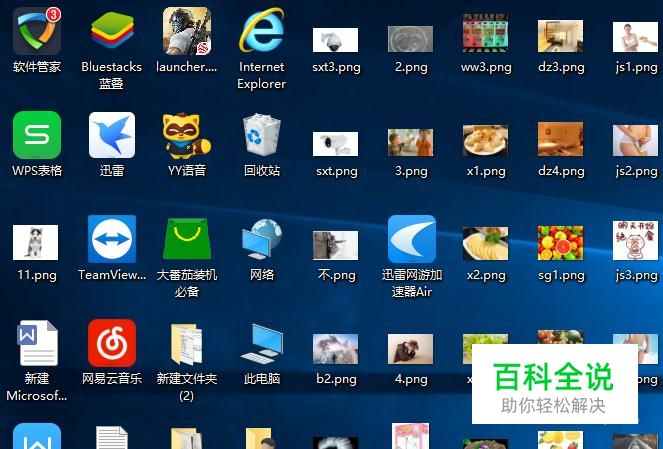Click the '回收站' label text

click(x=262, y=170)
